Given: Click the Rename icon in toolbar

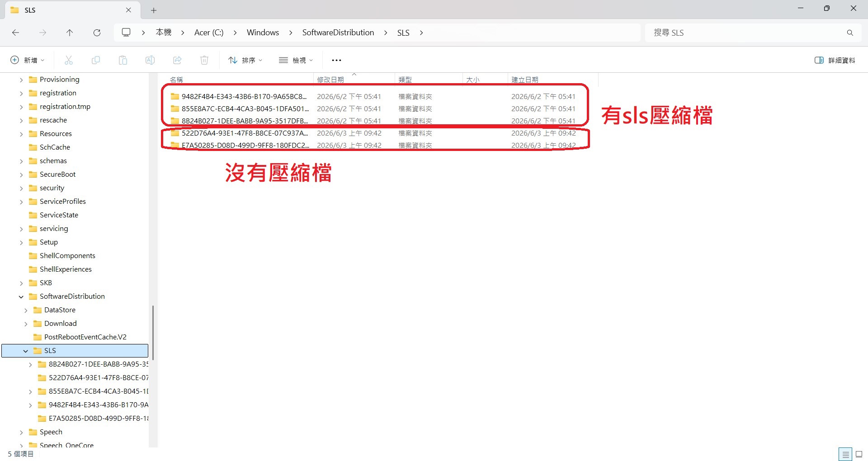Looking at the screenshot, I should point(150,60).
